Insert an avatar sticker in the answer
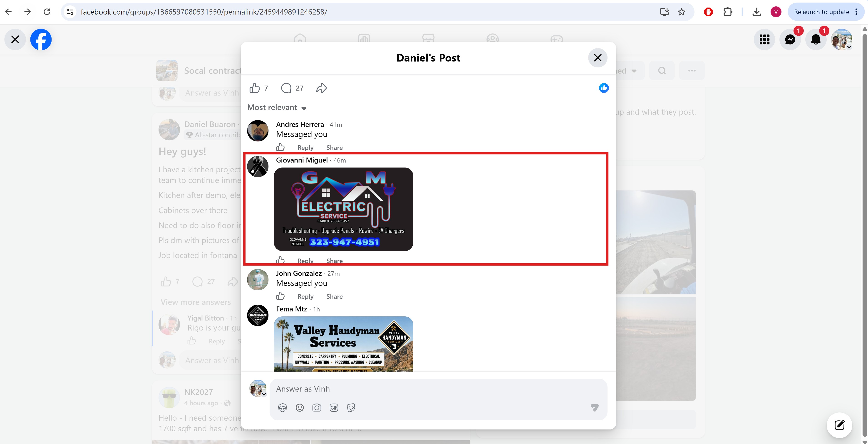 [282, 408]
